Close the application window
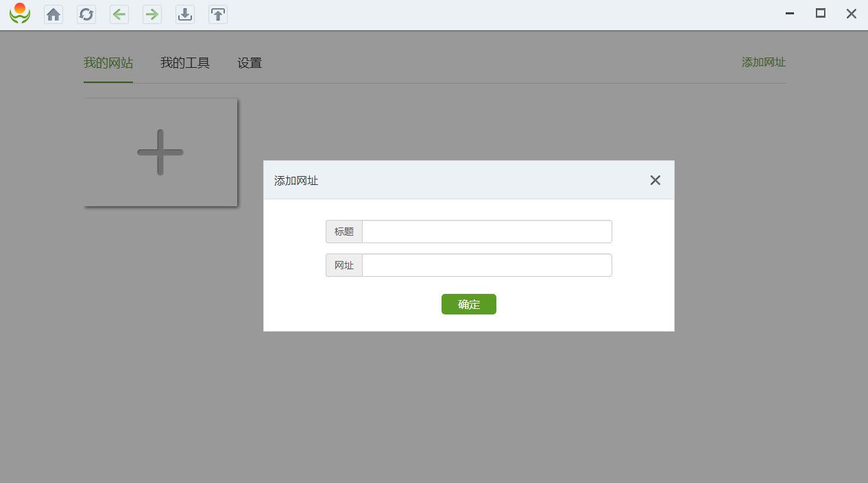Screen dimensions: 868x483 852,13
